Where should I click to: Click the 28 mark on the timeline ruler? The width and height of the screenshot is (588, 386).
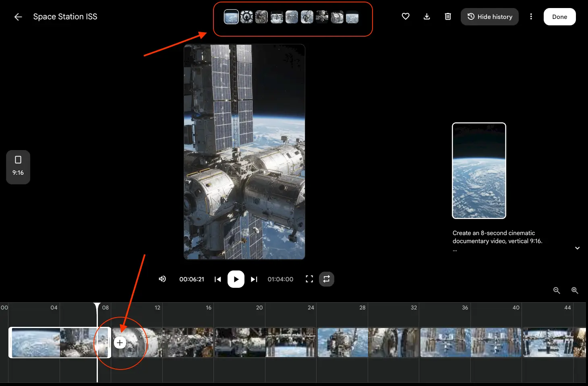pyautogui.click(x=362, y=308)
